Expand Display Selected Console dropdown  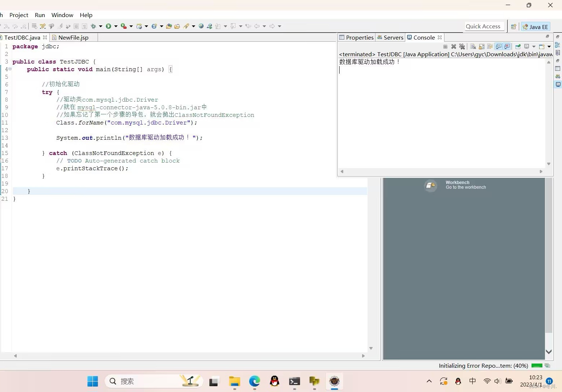(534, 46)
